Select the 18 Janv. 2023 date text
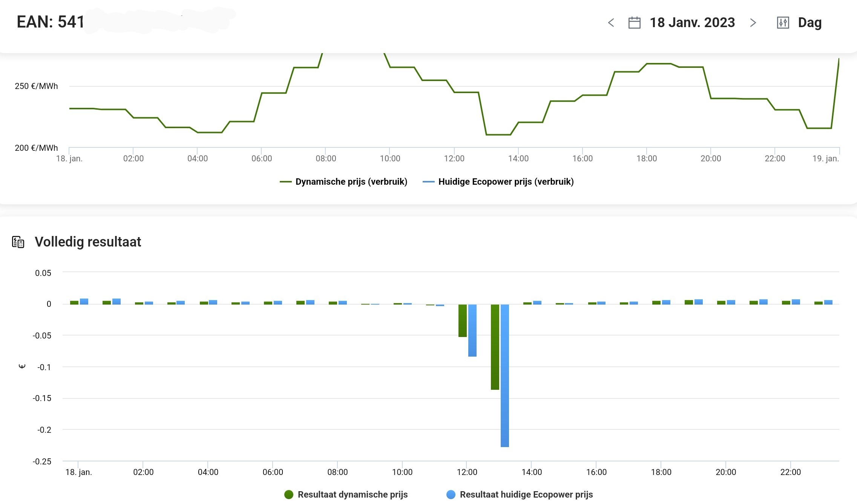Screen dimensions: 857x504 pyautogui.click(x=692, y=23)
